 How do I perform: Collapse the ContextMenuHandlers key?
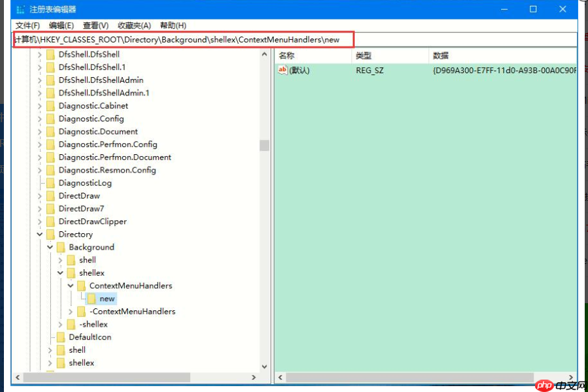coord(71,286)
